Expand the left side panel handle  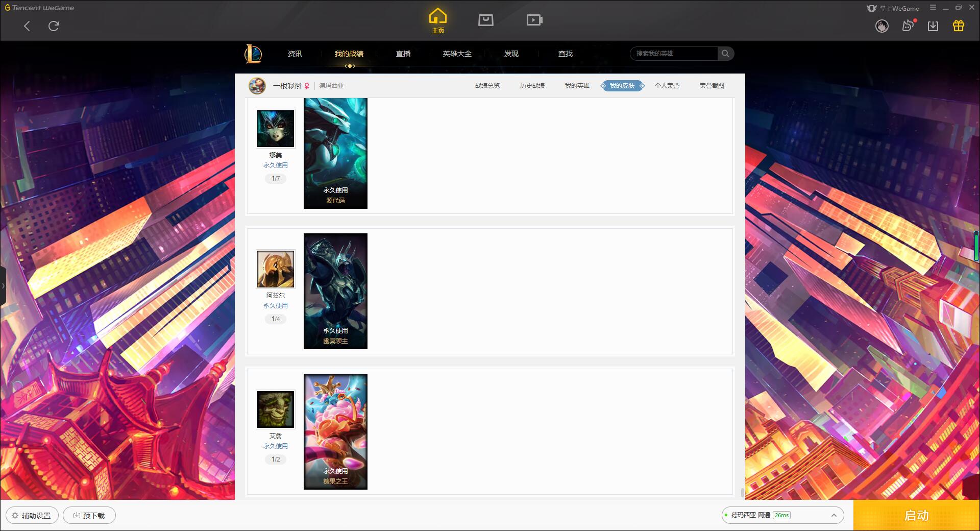click(3, 286)
